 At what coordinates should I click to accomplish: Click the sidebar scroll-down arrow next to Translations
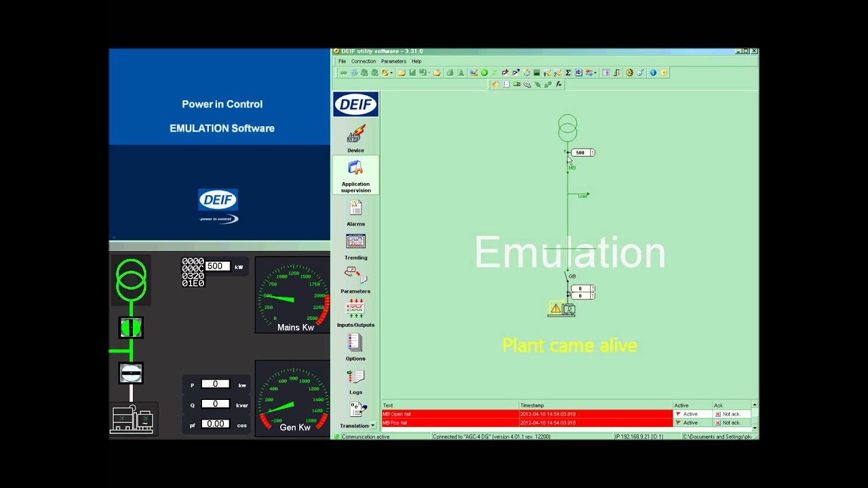(x=373, y=426)
